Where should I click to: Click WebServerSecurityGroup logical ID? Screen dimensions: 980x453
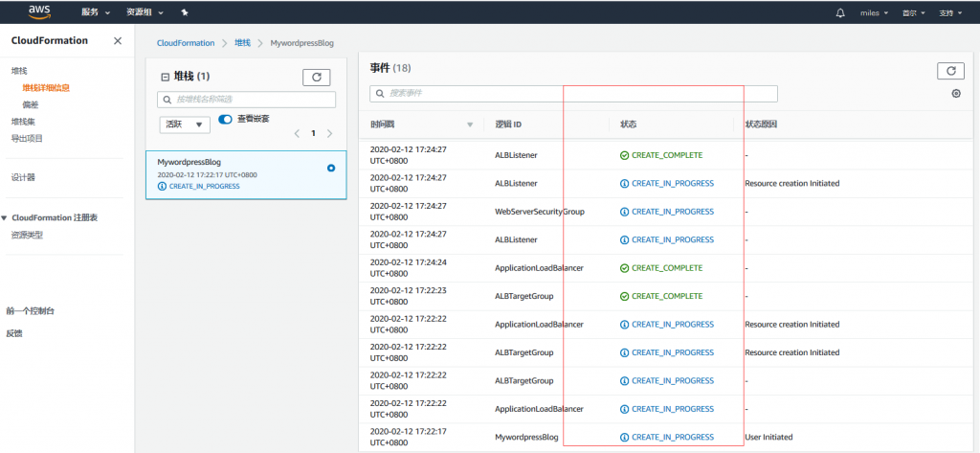[x=540, y=212]
